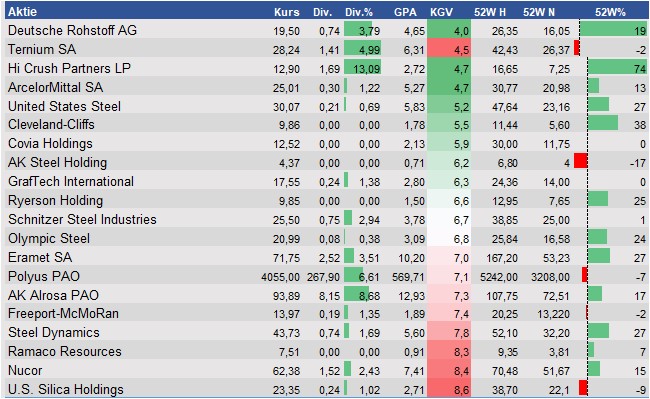The height and width of the screenshot is (399, 650).
Task: Click the KGV column header
Action: tap(441, 12)
